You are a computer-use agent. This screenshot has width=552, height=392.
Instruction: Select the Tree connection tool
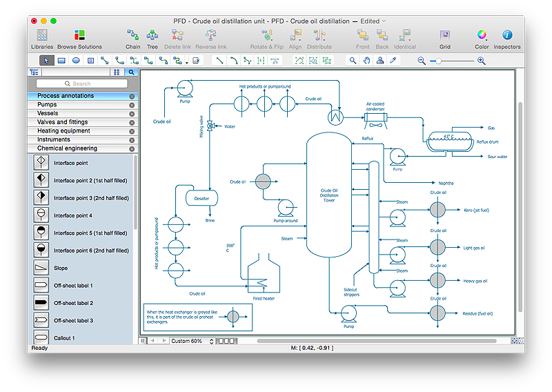tap(152, 35)
